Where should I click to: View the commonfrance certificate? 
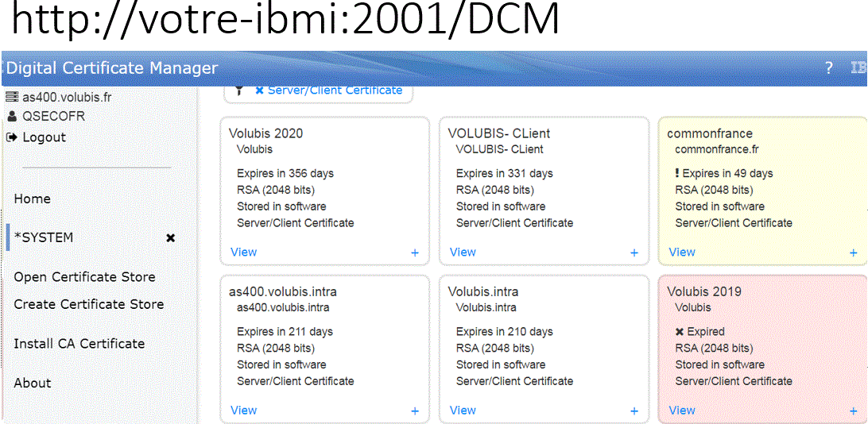click(x=682, y=252)
